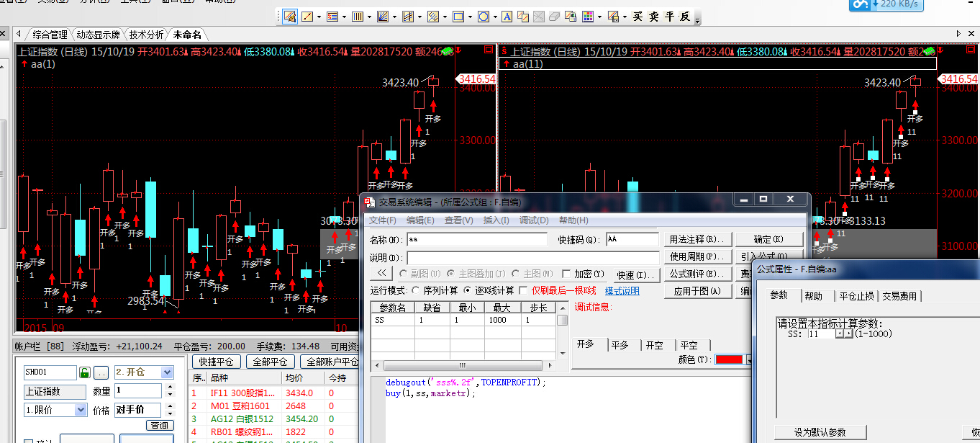This screenshot has height=443, width=980.
Task: Select the text list annotation tool
Action: [x=332, y=16]
